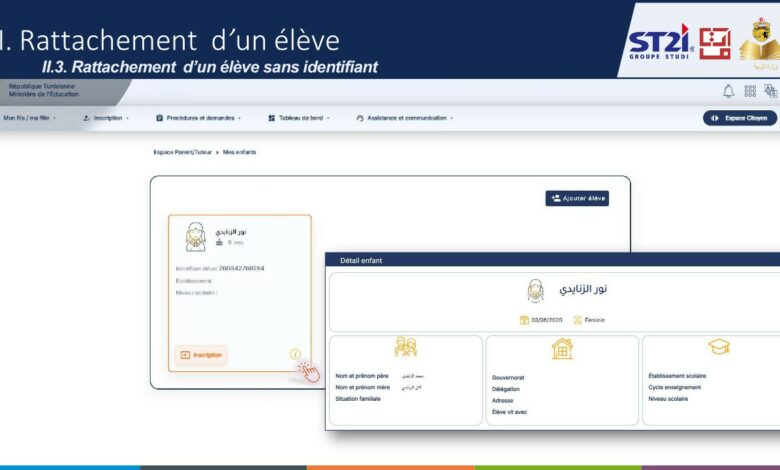Expand the Inscription dropdown menu

(x=106, y=118)
